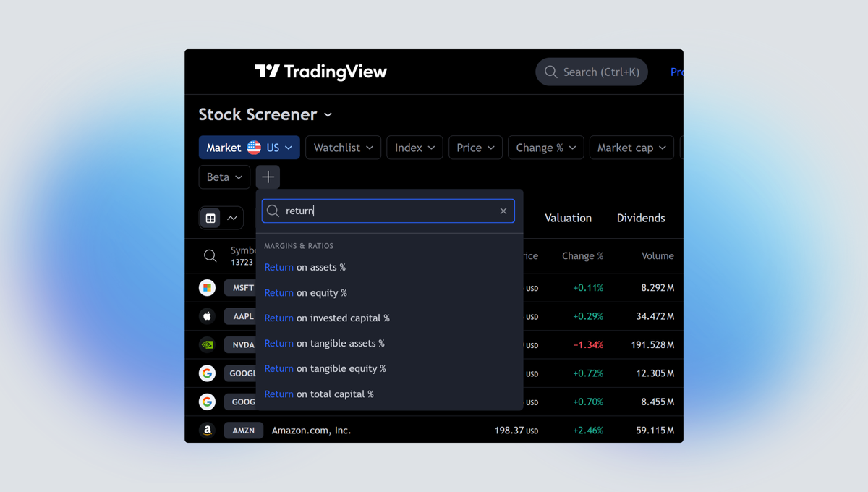This screenshot has width=868, height=492.
Task: Click AAPL's +0.29% change value
Action: 588,316
